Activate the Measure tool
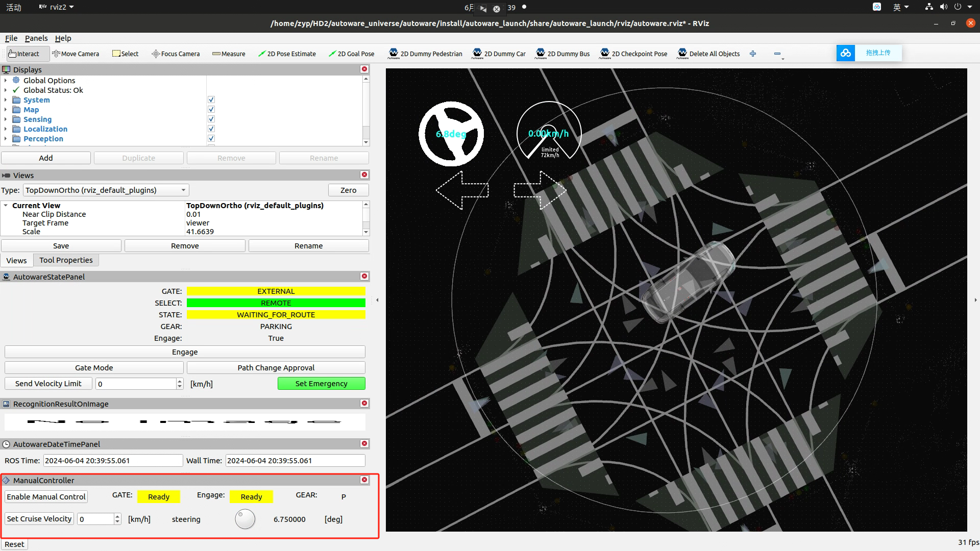 click(229, 54)
